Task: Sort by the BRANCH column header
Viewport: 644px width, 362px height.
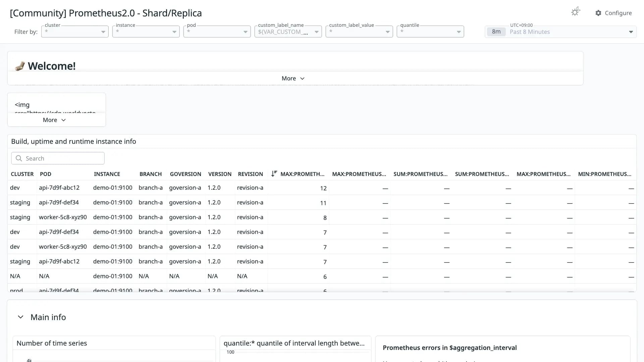Action: pos(151,174)
